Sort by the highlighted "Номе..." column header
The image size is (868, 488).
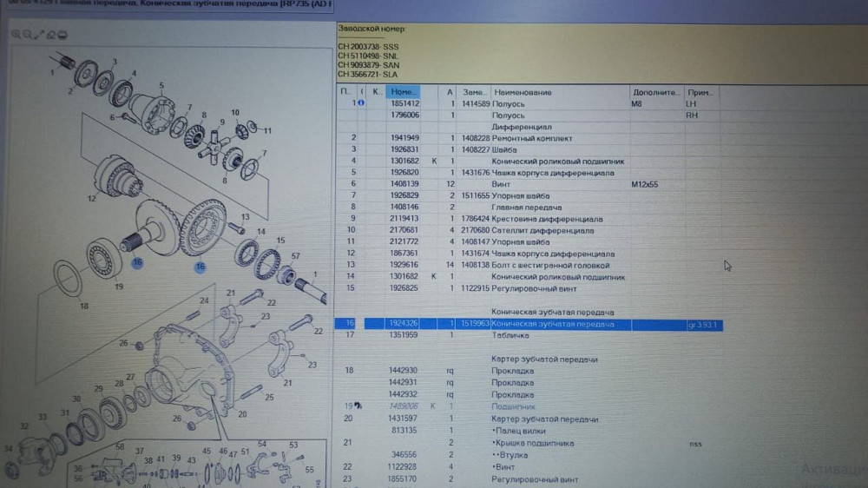404,92
